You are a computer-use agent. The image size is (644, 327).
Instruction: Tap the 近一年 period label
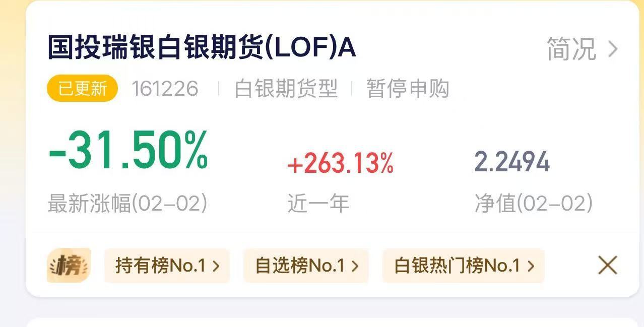point(318,204)
